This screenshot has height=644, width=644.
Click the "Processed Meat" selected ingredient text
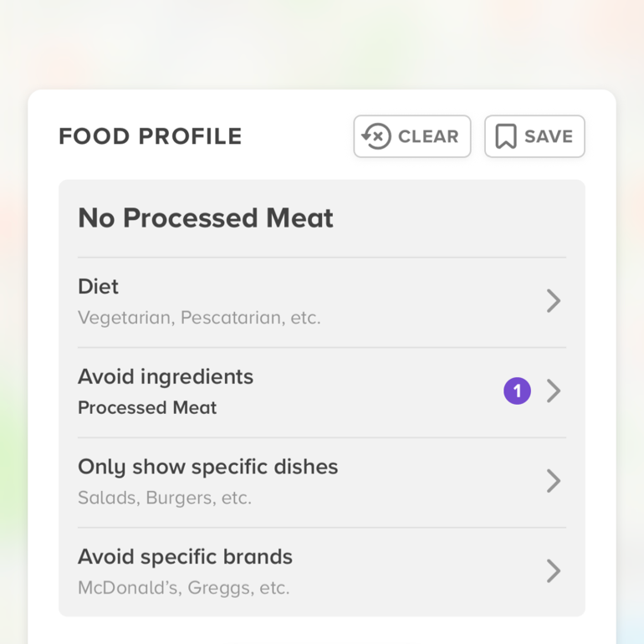[147, 408]
